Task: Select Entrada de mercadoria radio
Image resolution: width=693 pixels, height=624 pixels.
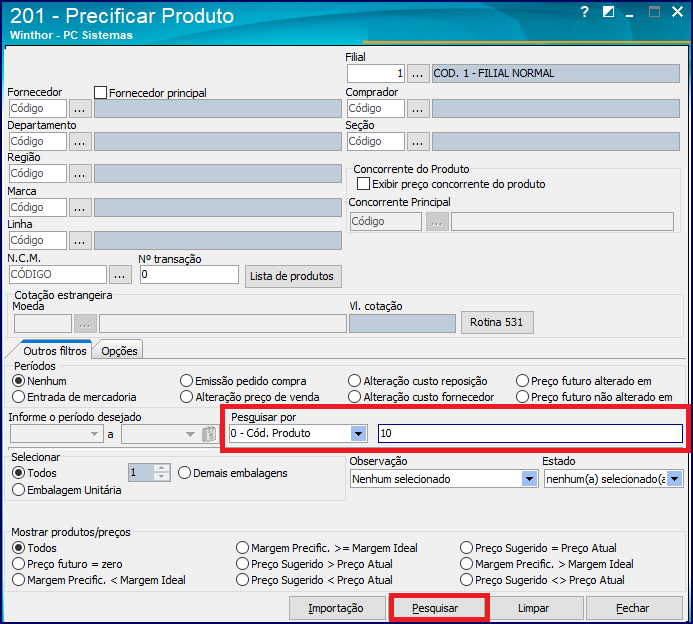Action: click(x=19, y=397)
